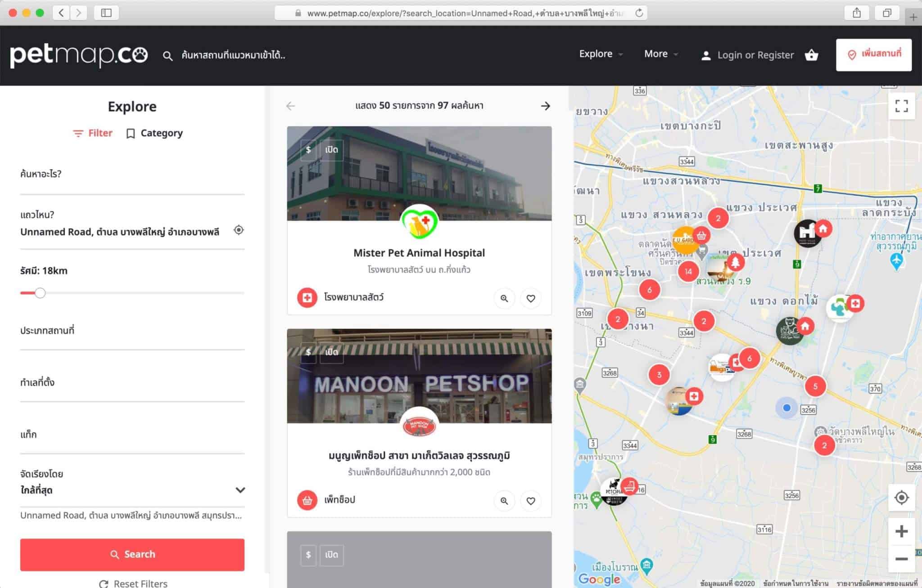
Task: Click the red petshop basket category icon
Action: coord(307,500)
